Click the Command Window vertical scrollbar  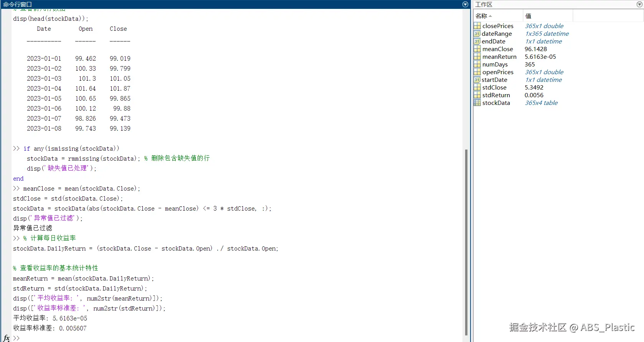[466, 242]
